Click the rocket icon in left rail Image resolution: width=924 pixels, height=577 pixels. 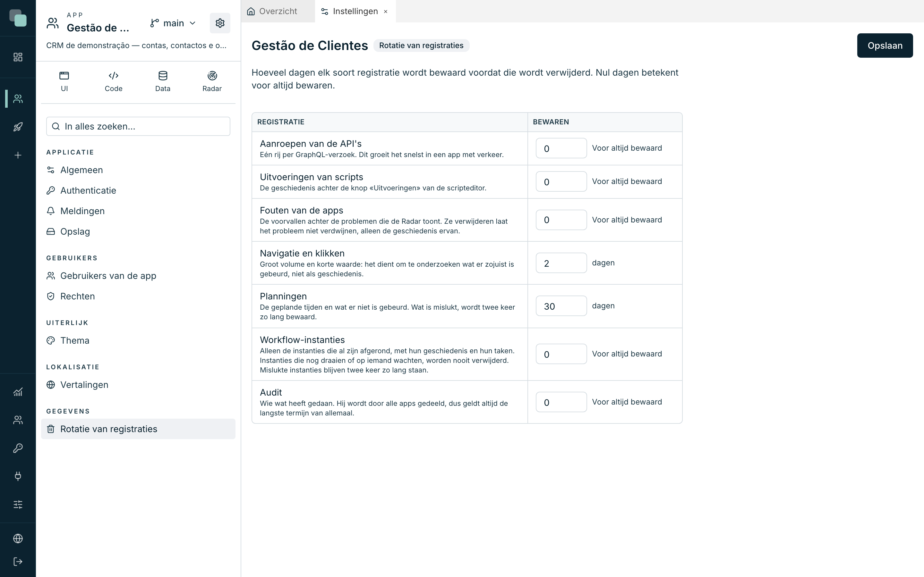coord(18,127)
